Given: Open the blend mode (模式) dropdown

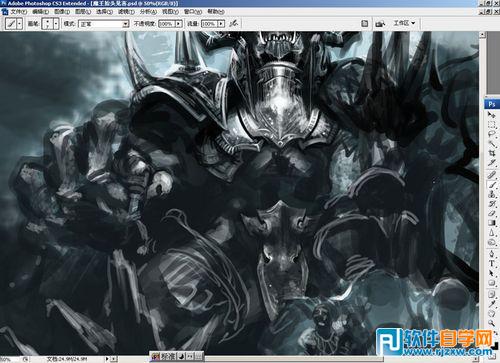Looking at the screenshot, I should pyautogui.click(x=104, y=24).
